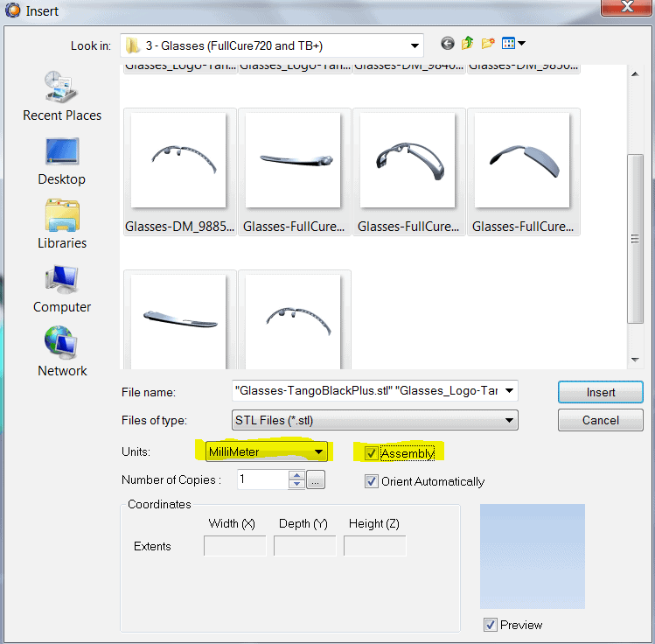Expand the Look in folder dropdown

tap(414, 45)
